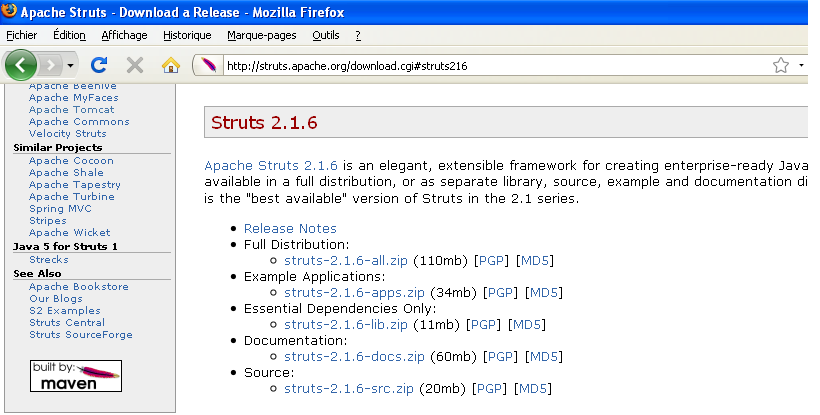
Task: Click the MD5 link for struts-2.1.6-src.zip
Action: [x=534, y=389]
